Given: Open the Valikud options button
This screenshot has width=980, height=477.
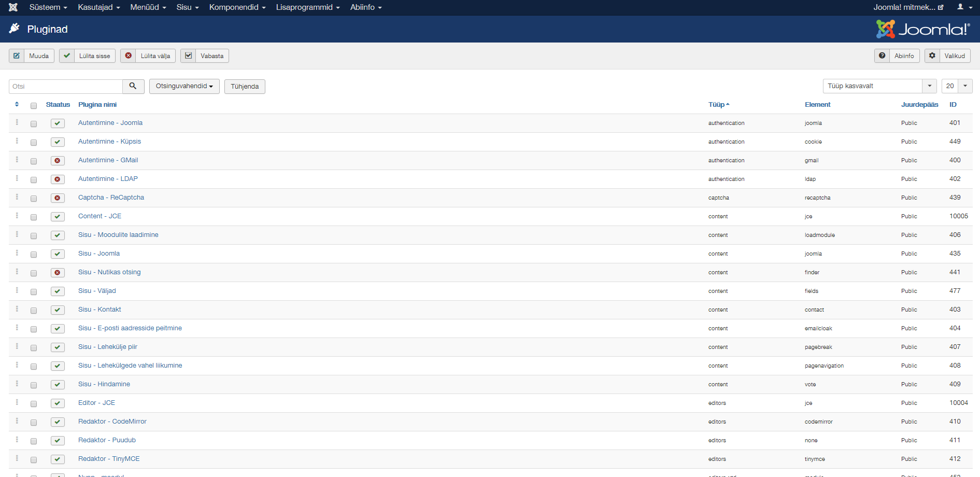Looking at the screenshot, I should click(947, 56).
